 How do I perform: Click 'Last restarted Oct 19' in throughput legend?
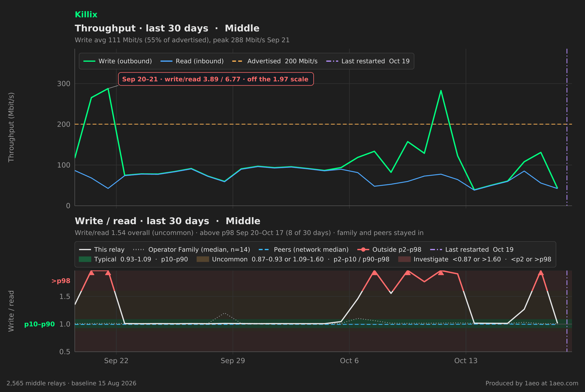pyautogui.click(x=368, y=61)
